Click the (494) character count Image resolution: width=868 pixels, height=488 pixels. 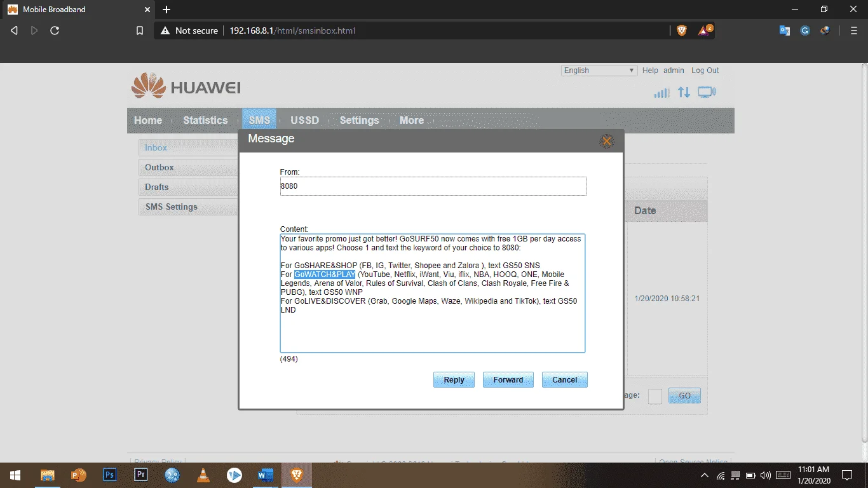click(289, 359)
